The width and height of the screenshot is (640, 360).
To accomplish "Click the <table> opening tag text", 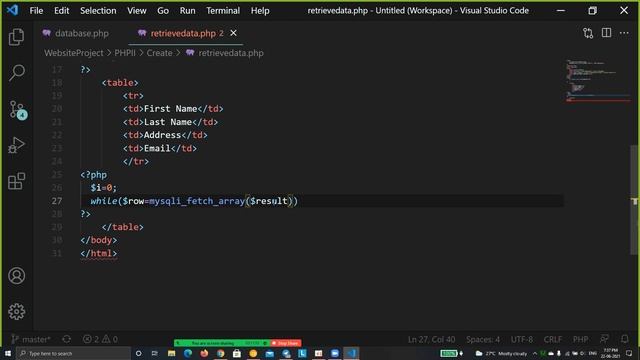I will pos(120,83).
